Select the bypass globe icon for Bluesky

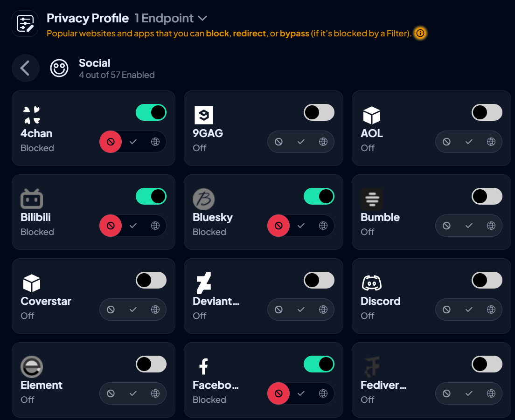323,226
